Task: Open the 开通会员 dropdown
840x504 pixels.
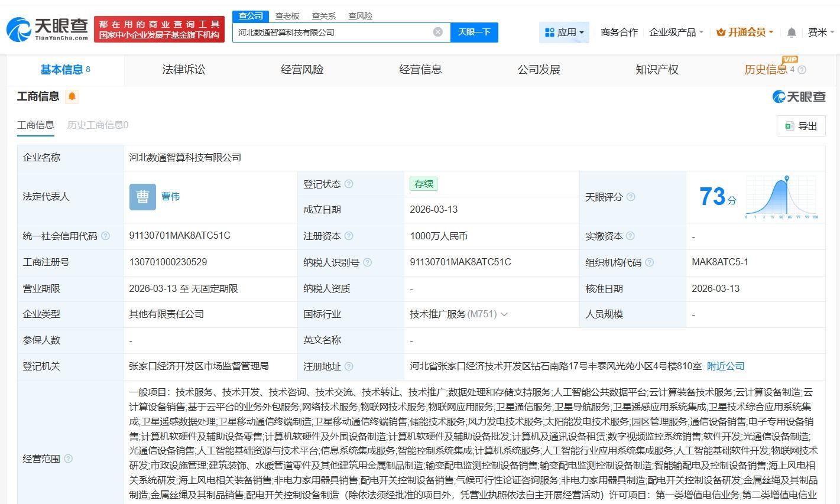Action: [744, 32]
